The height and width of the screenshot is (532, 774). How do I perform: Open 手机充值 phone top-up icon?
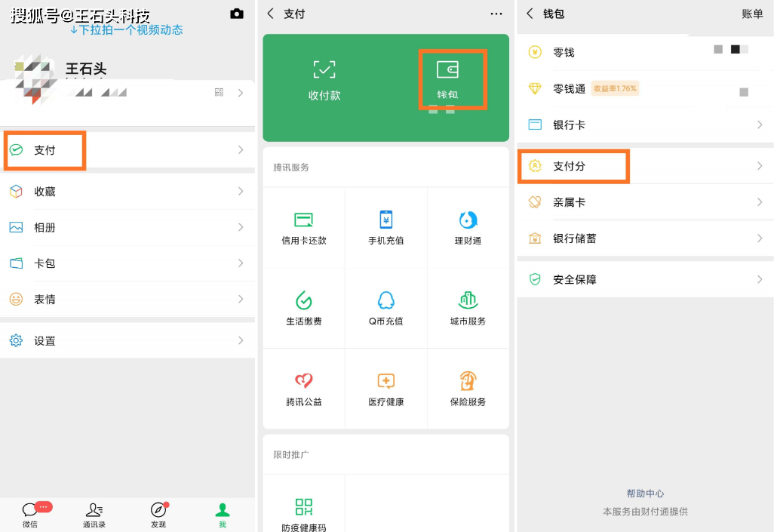pos(385,220)
